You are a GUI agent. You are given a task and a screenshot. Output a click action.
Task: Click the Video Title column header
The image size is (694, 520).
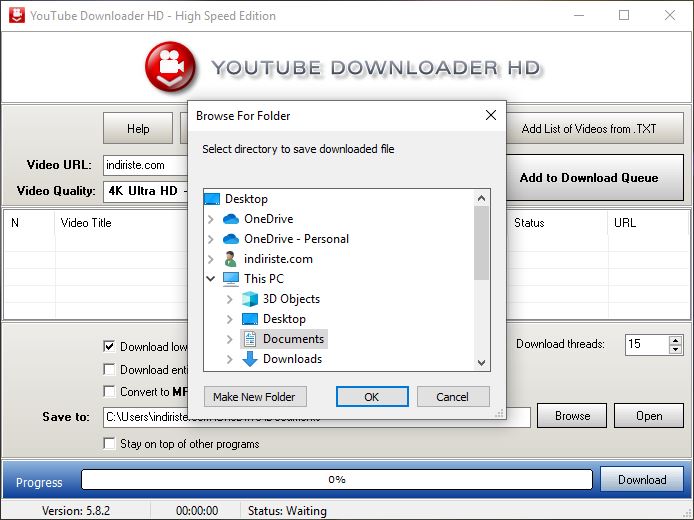(86, 223)
